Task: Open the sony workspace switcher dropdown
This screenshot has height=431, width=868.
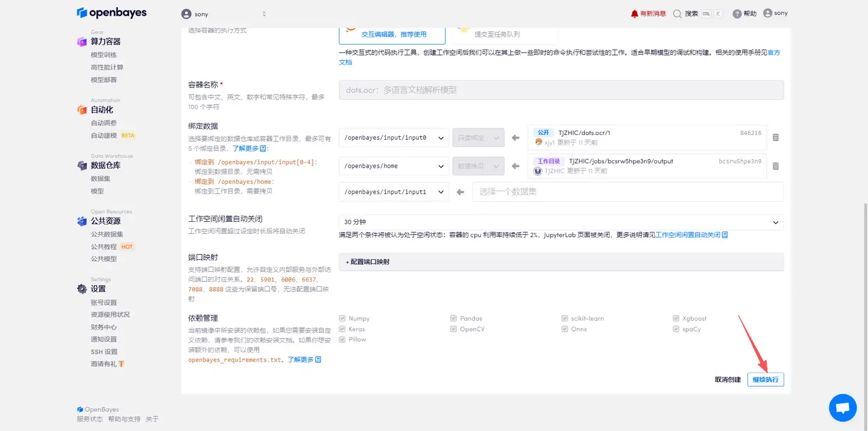Action: 224,14
